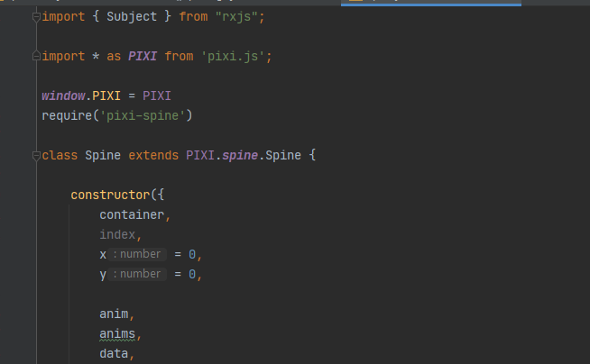
Task: Click the underlined 'anims' parameter
Action: pos(117,334)
